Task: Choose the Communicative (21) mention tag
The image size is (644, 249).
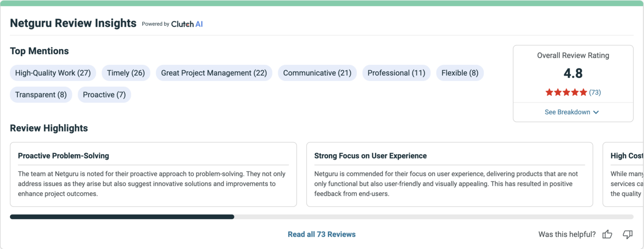Action: coord(317,73)
